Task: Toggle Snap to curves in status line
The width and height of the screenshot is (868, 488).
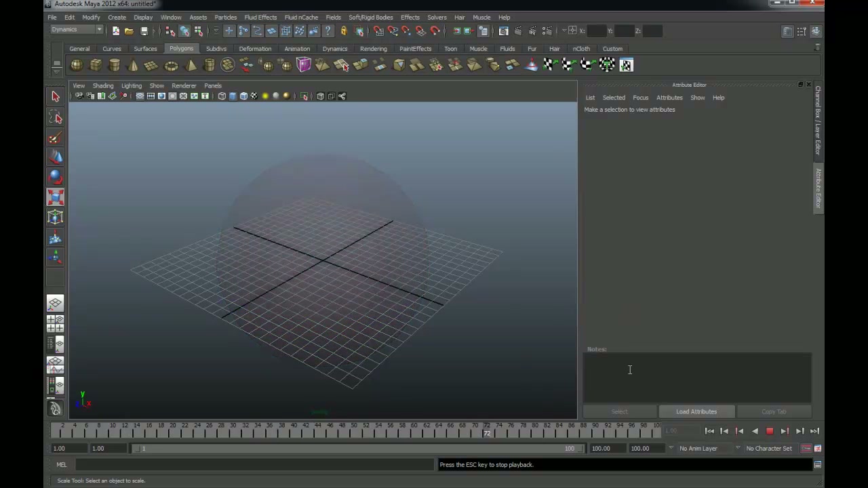Action: (x=392, y=30)
